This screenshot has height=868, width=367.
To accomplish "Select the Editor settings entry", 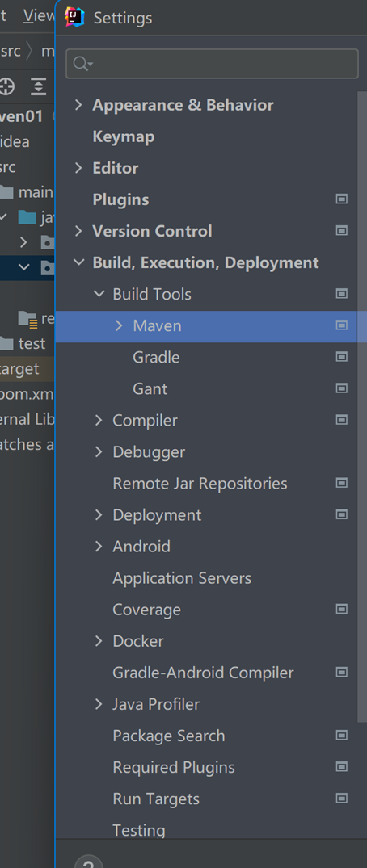I will pyautogui.click(x=116, y=168).
